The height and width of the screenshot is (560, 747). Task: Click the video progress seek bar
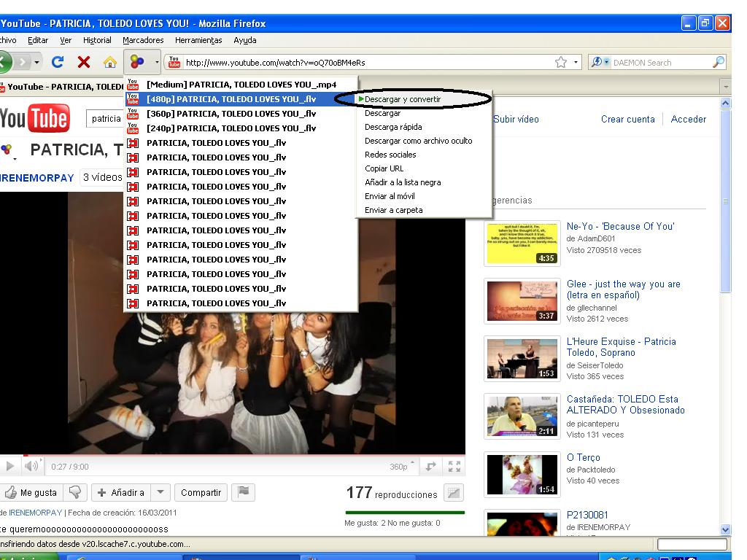pyautogui.click(x=233, y=455)
